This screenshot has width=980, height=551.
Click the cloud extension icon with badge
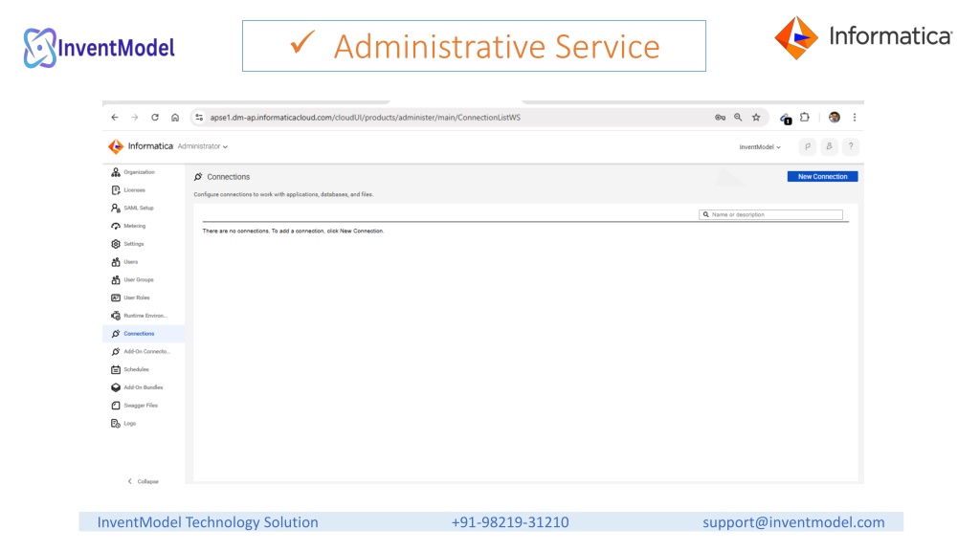pyautogui.click(x=786, y=118)
